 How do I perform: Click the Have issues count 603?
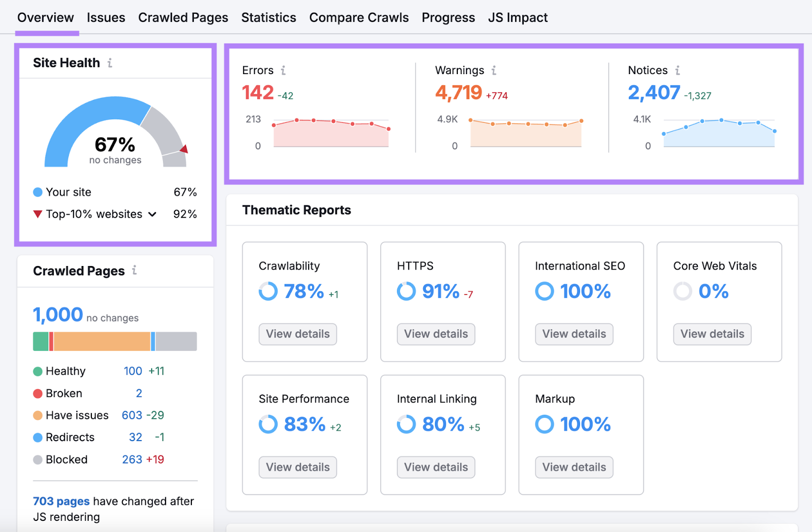[132, 416]
